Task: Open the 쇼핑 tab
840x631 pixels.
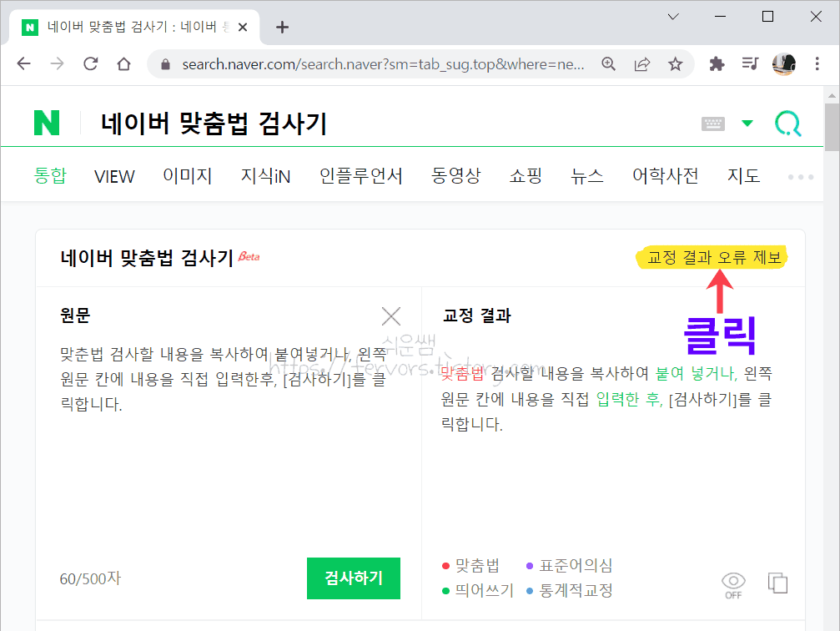Action: pyautogui.click(x=526, y=175)
